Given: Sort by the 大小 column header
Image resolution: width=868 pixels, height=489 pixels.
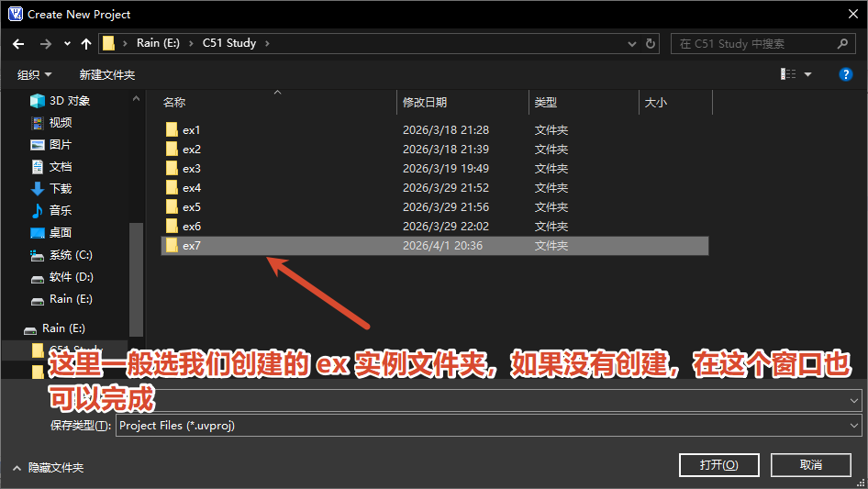Looking at the screenshot, I should tap(655, 103).
